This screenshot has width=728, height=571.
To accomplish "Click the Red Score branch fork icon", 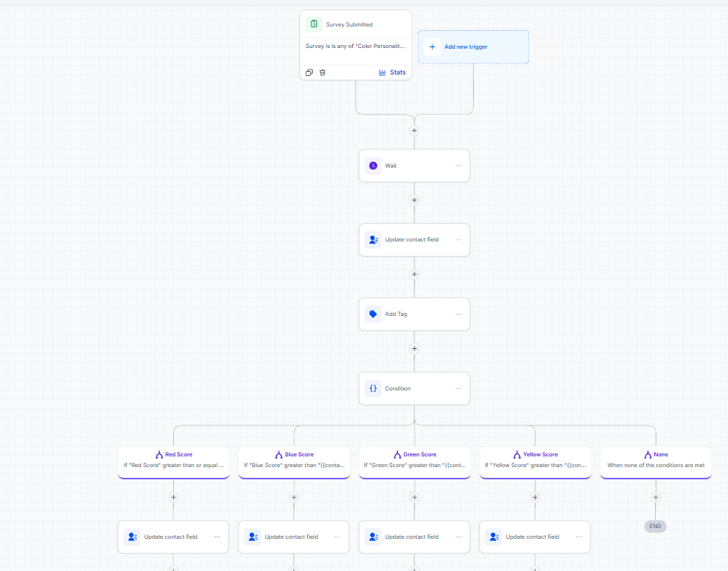I will [159, 455].
